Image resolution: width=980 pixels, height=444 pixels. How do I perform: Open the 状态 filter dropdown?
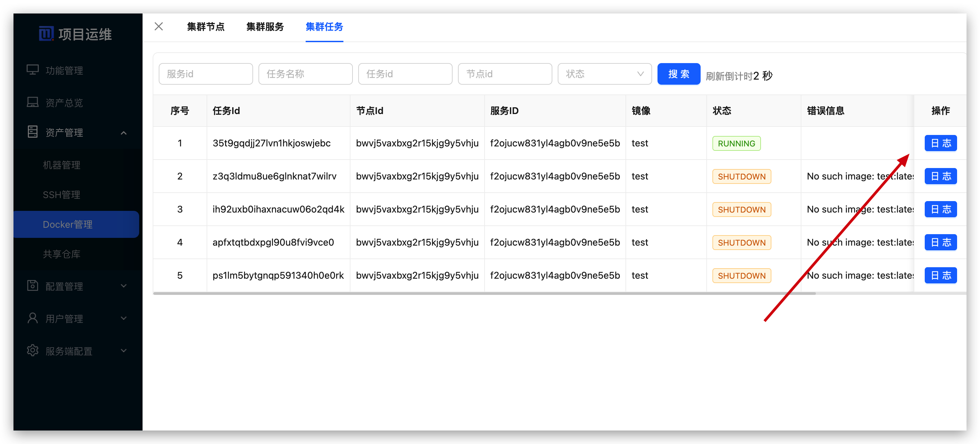604,74
